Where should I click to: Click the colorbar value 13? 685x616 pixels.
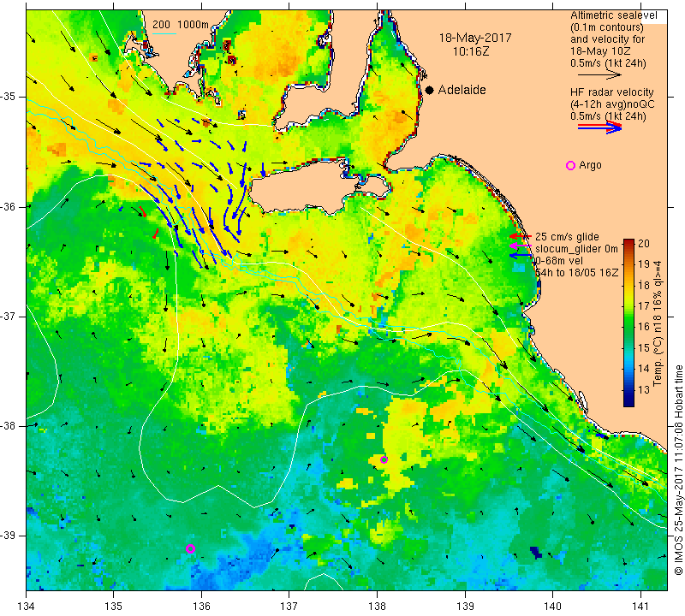(644, 389)
